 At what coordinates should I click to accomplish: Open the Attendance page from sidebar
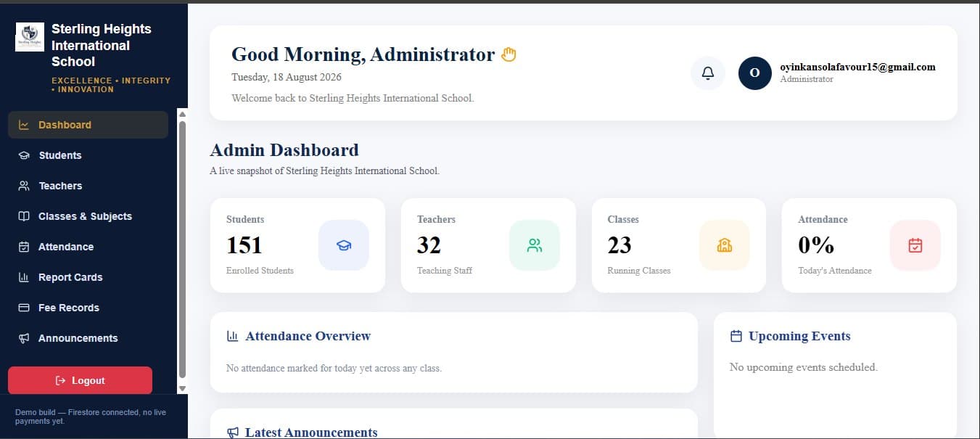coord(88,247)
